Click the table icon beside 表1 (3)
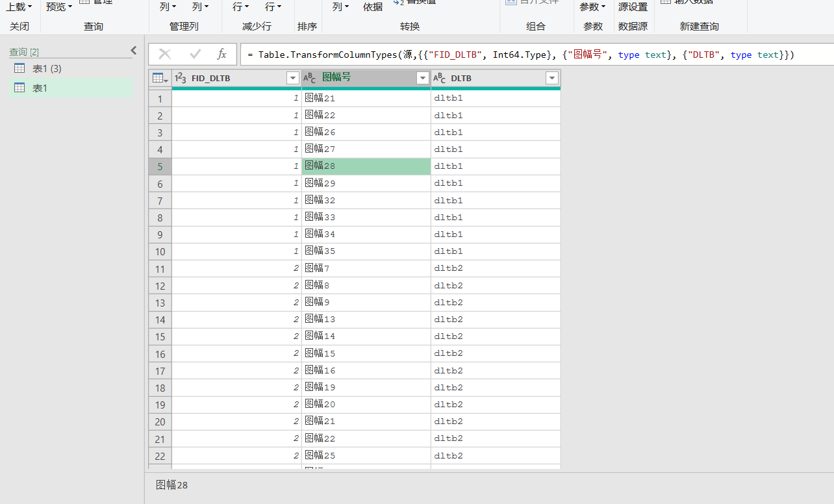Image resolution: width=834 pixels, height=504 pixels. click(19, 69)
